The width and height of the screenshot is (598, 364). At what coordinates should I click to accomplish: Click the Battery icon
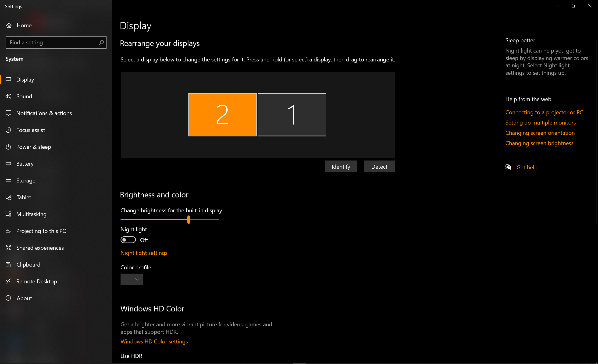pos(8,164)
